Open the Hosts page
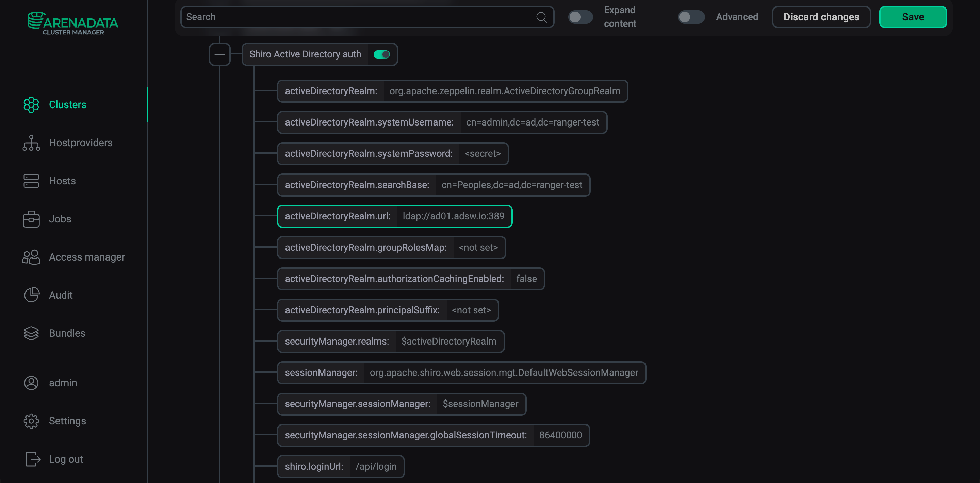The height and width of the screenshot is (483, 980). [x=62, y=181]
